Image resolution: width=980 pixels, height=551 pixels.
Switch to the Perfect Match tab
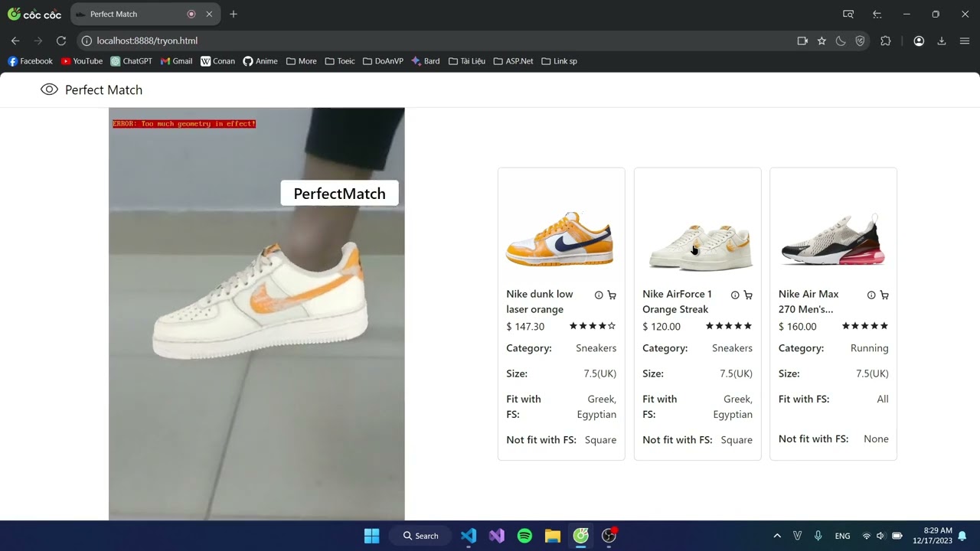pyautogui.click(x=144, y=14)
